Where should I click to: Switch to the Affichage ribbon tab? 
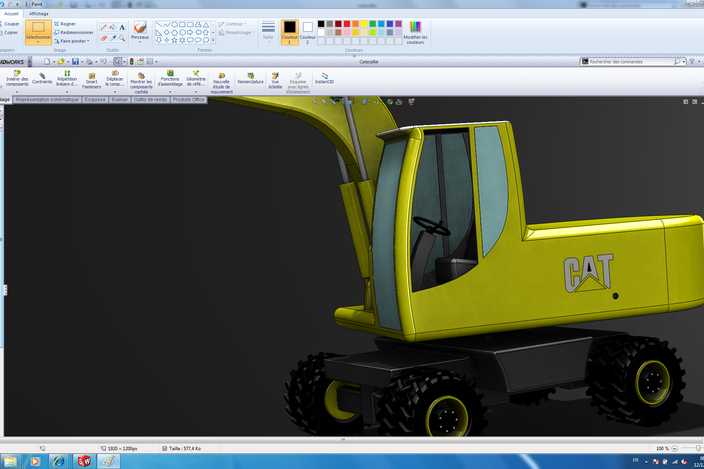click(x=39, y=13)
